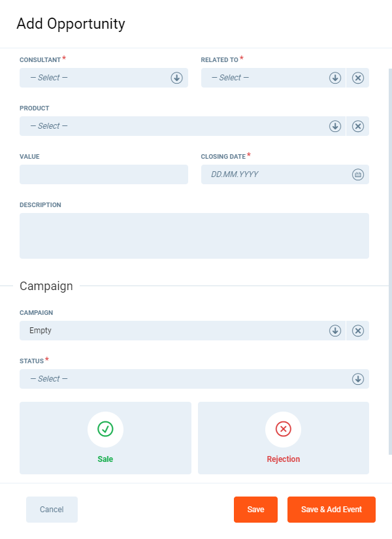Click the Consultant dropdown arrow icon
Viewport: 392px width, 539px height.
click(176, 78)
